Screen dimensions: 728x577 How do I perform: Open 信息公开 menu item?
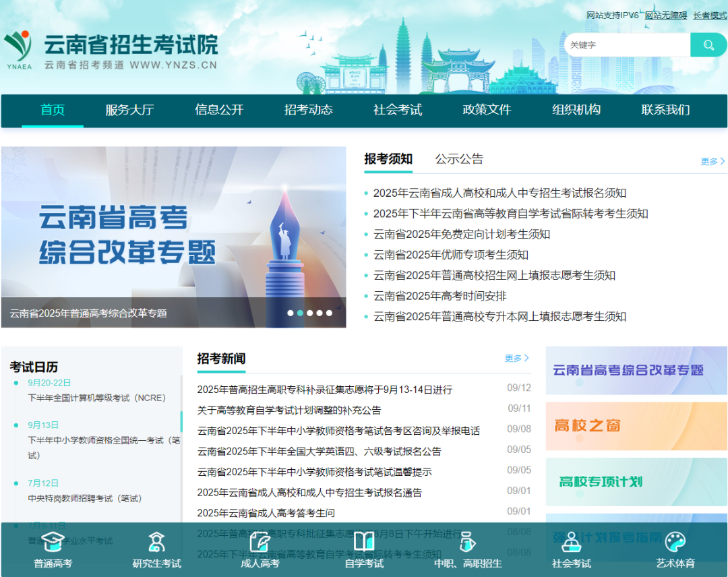click(219, 110)
